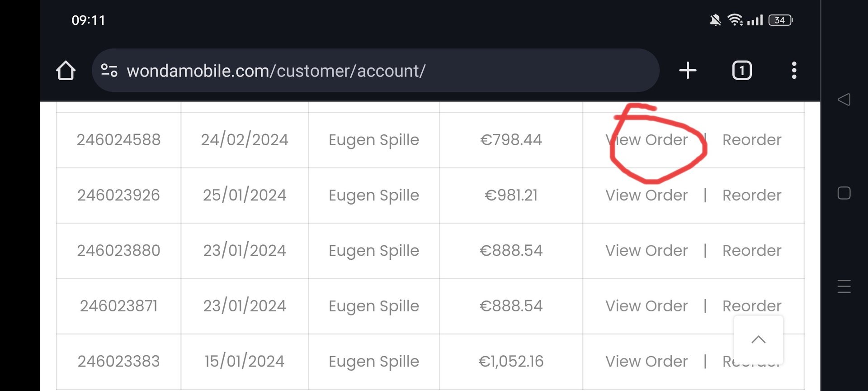Tap the scroll-to-top arrow button
Image resolution: width=868 pixels, height=391 pixels.
(x=759, y=340)
